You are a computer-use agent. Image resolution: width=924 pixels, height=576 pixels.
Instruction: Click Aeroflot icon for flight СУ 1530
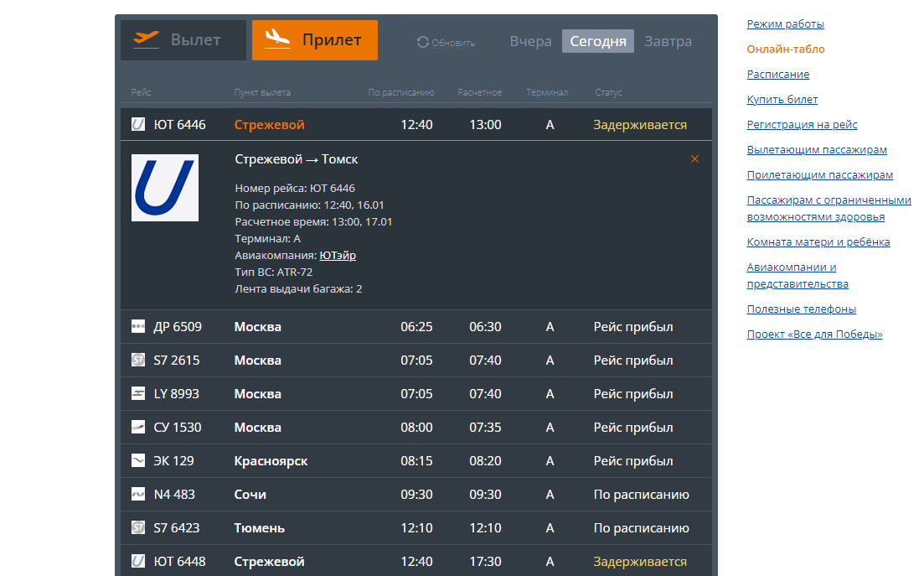click(x=138, y=428)
